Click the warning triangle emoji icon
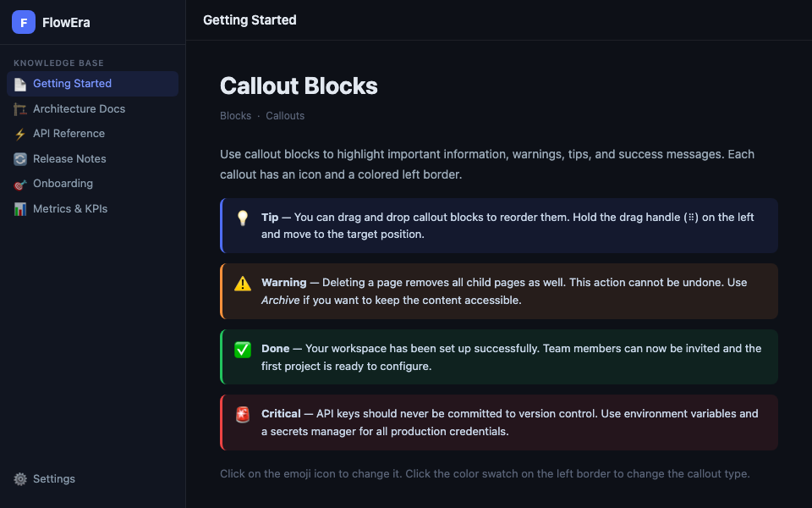The width and height of the screenshot is (812, 508). (243, 284)
